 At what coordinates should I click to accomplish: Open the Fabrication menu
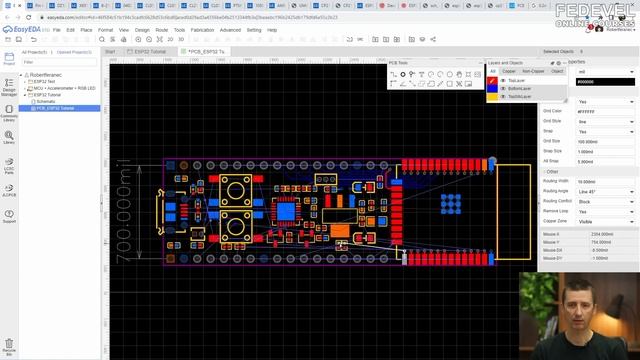pos(202,30)
